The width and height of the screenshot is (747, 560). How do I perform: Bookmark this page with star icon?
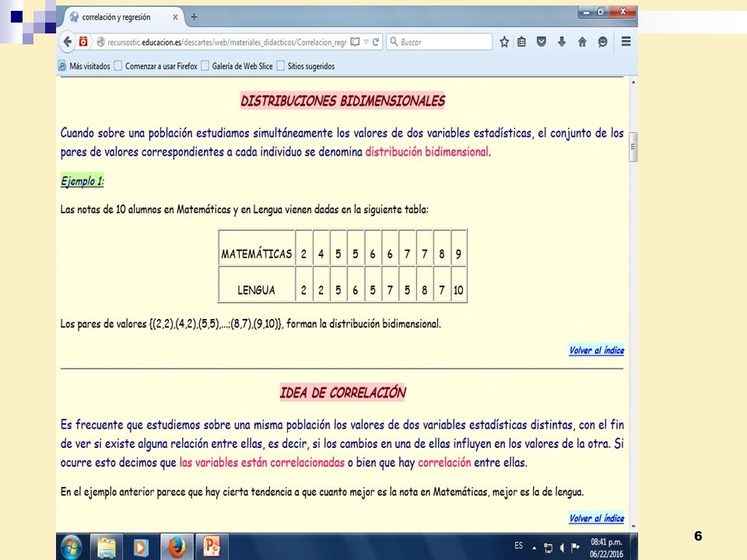coord(504,42)
